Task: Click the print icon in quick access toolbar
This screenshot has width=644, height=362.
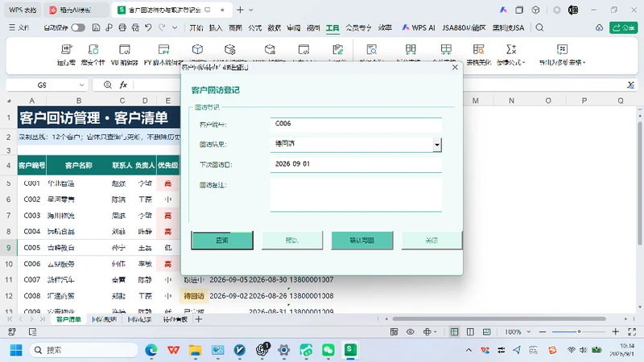Action: coord(122,27)
